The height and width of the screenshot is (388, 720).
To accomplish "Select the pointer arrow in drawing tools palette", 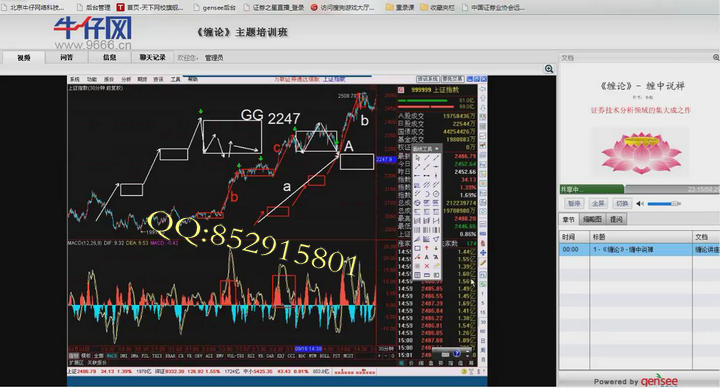I will (417, 157).
